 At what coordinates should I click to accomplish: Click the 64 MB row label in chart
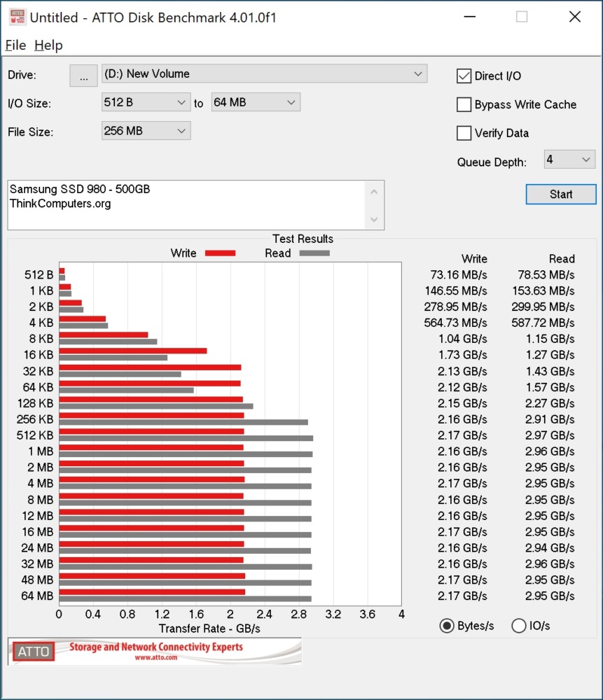38,596
